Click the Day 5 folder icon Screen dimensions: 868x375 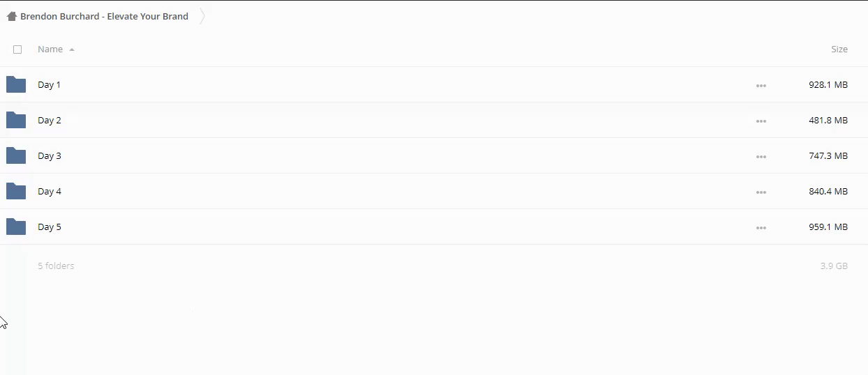coord(16,227)
